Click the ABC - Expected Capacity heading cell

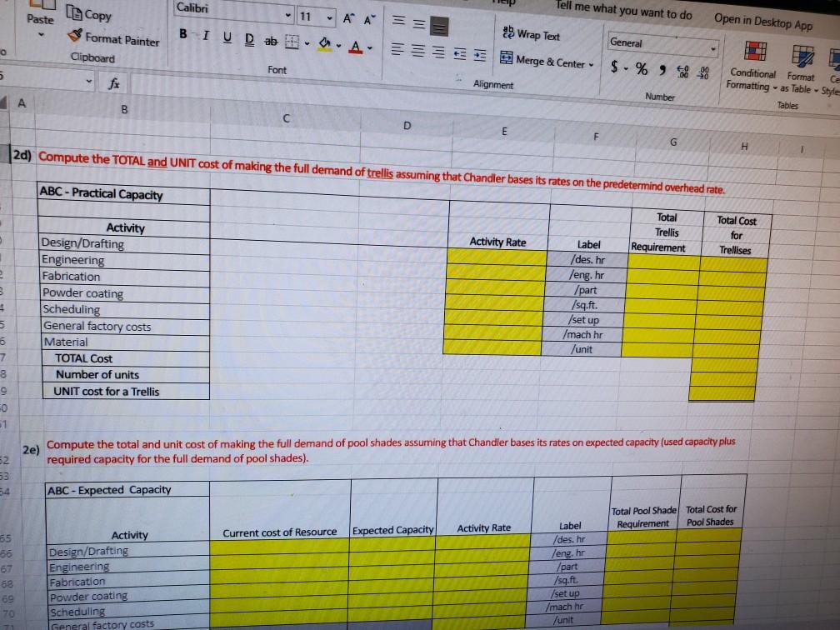click(x=127, y=490)
